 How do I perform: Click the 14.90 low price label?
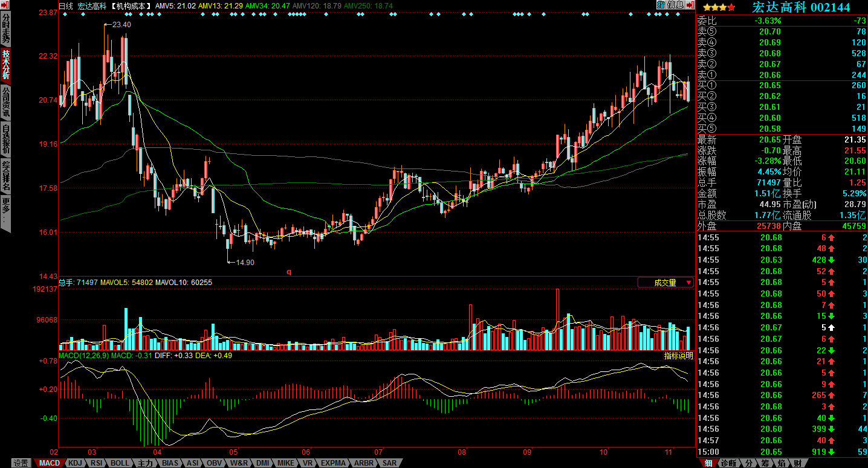[x=245, y=263]
